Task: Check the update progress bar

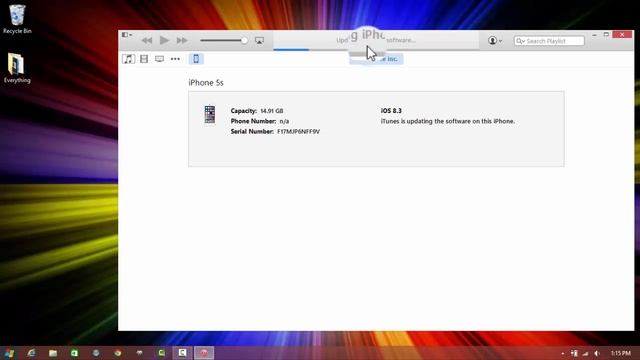Action: (x=376, y=49)
